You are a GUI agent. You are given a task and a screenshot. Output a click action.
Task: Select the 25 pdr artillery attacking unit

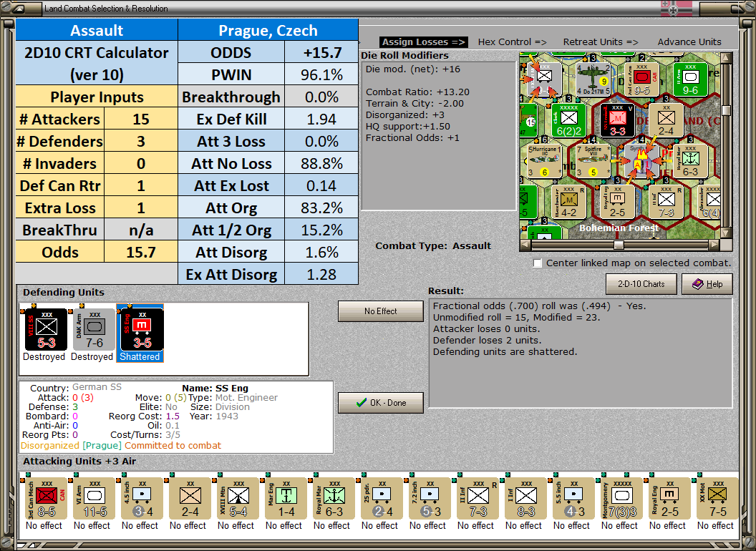(382, 499)
